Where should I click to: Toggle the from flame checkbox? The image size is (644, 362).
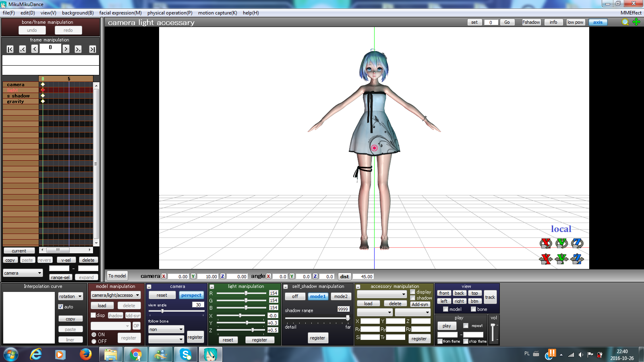pyautogui.click(x=440, y=341)
